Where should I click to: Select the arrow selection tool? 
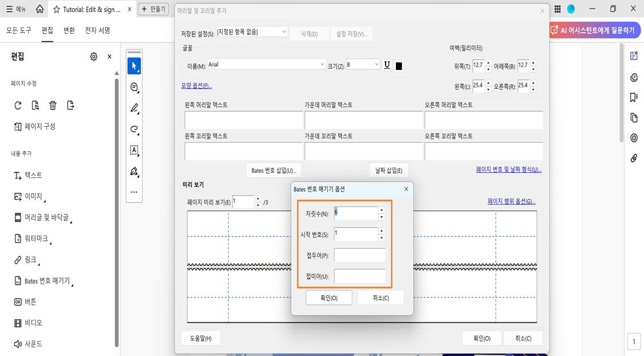(x=133, y=65)
